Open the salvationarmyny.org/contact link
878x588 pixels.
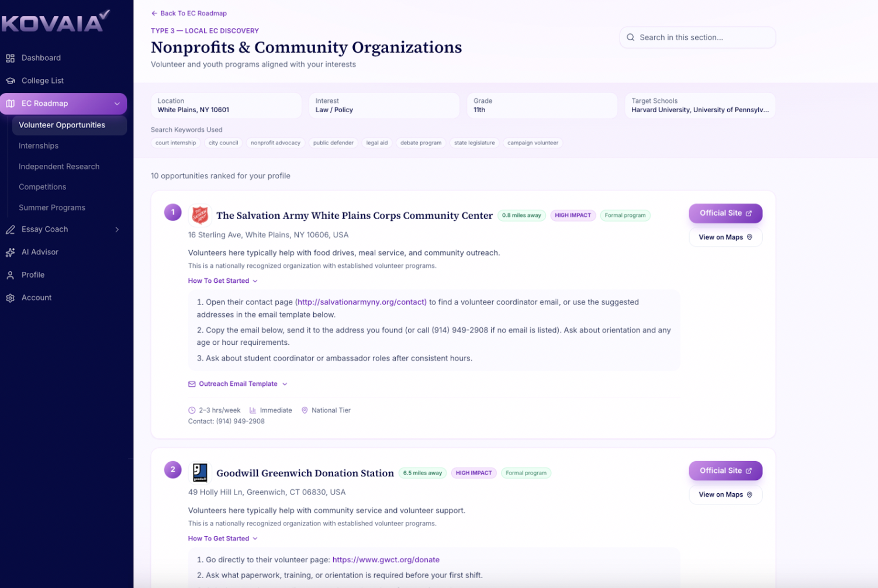(361, 303)
